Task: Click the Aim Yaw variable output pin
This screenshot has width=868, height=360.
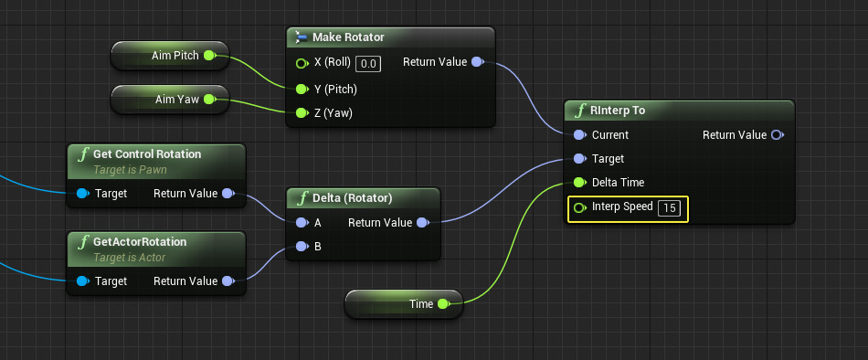Action: pyautogui.click(x=209, y=100)
